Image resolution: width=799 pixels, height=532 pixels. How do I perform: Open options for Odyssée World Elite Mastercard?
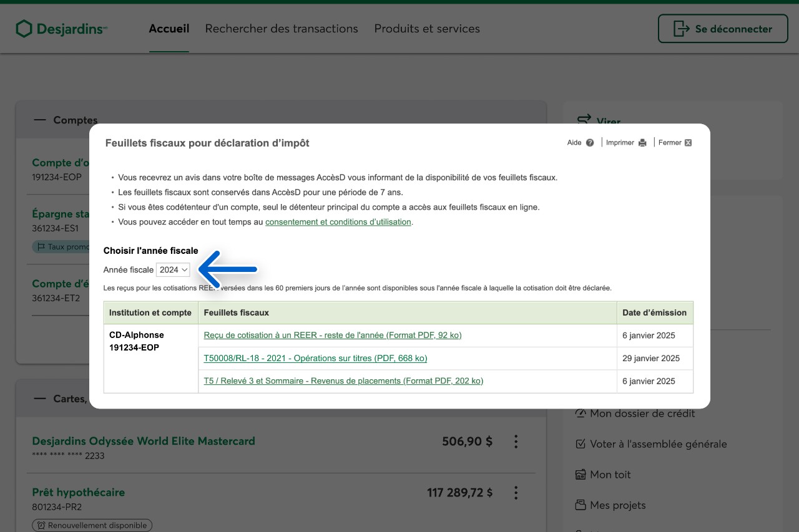[516, 442]
